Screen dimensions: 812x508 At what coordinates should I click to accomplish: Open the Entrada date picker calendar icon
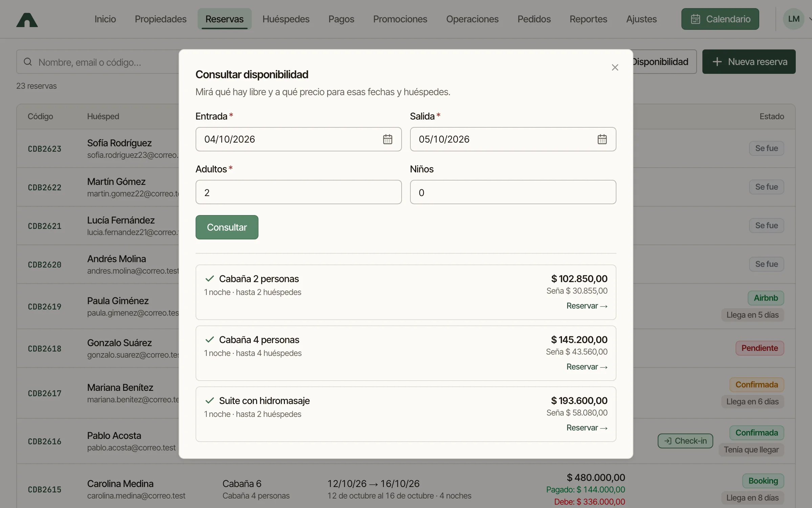[388, 139]
